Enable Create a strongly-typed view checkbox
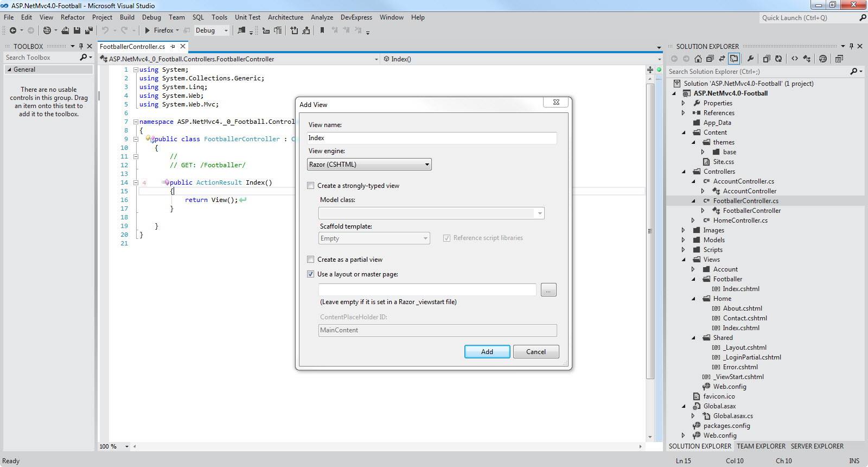868x467 pixels. pyautogui.click(x=311, y=186)
